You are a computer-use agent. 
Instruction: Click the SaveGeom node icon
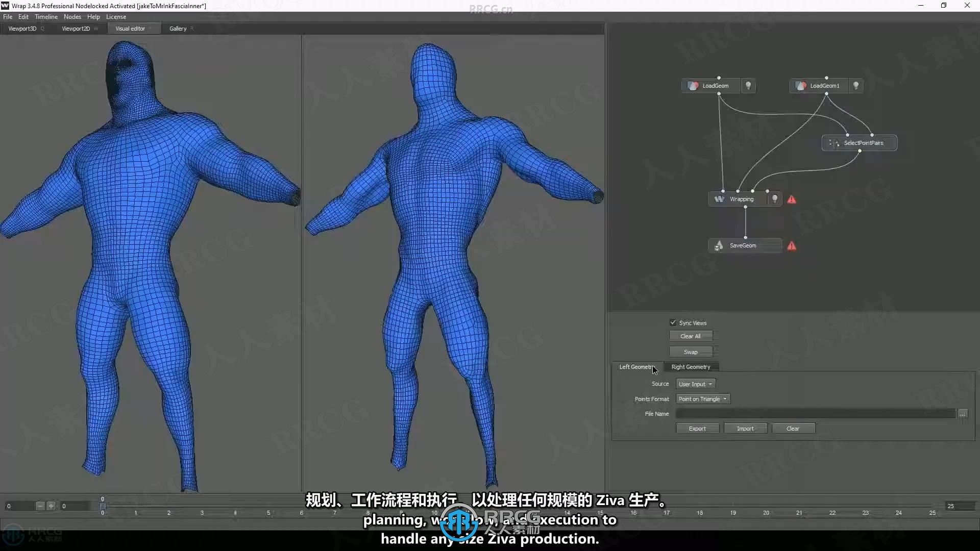(x=719, y=246)
